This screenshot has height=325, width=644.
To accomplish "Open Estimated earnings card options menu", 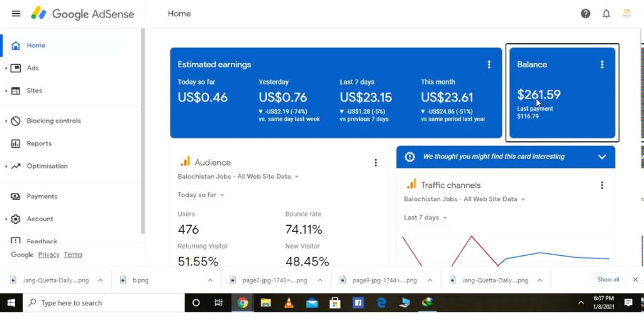I will click(x=489, y=64).
